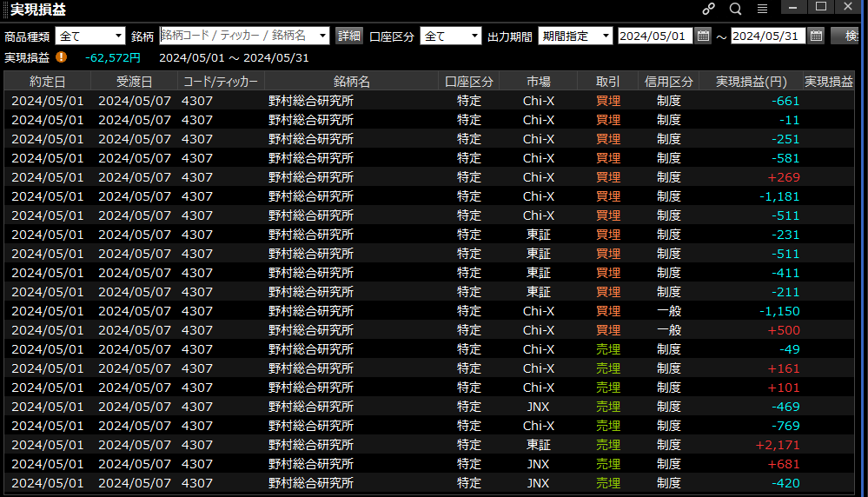Sort by 受渡日 column header
Image resolution: width=868 pixels, height=497 pixels.
tap(134, 82)
